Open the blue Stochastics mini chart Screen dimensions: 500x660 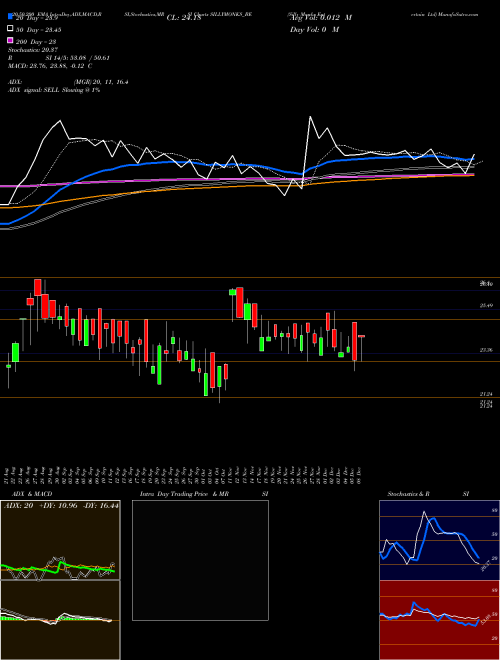(x=439, y=540)
